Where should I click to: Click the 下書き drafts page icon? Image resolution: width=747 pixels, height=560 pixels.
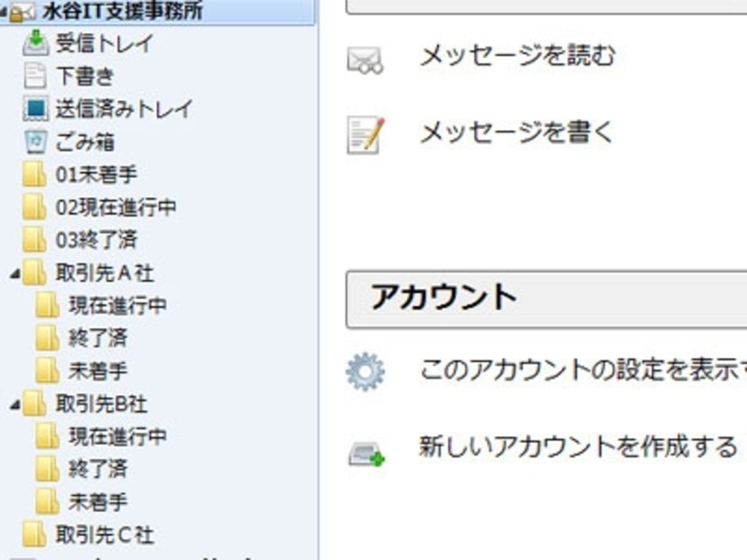35,77
